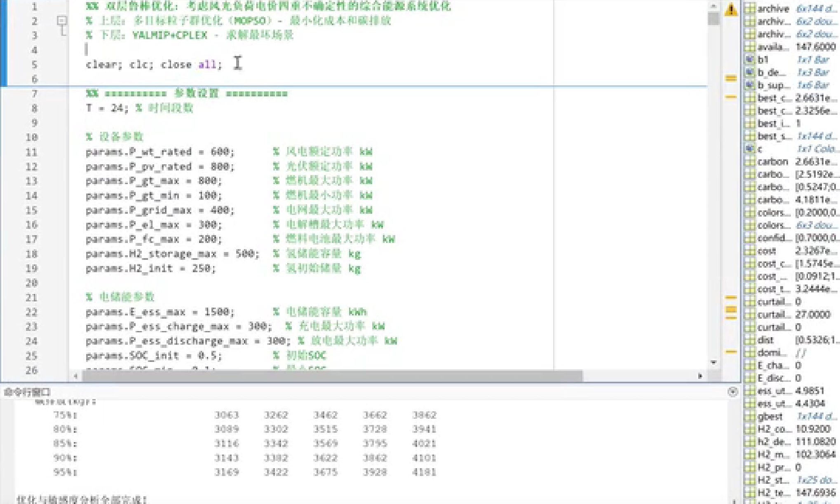Click left arrow of horizontal editor scrollbar
Image resolution: width=840 pixels, height=504 pixels.
coord(75,376)
